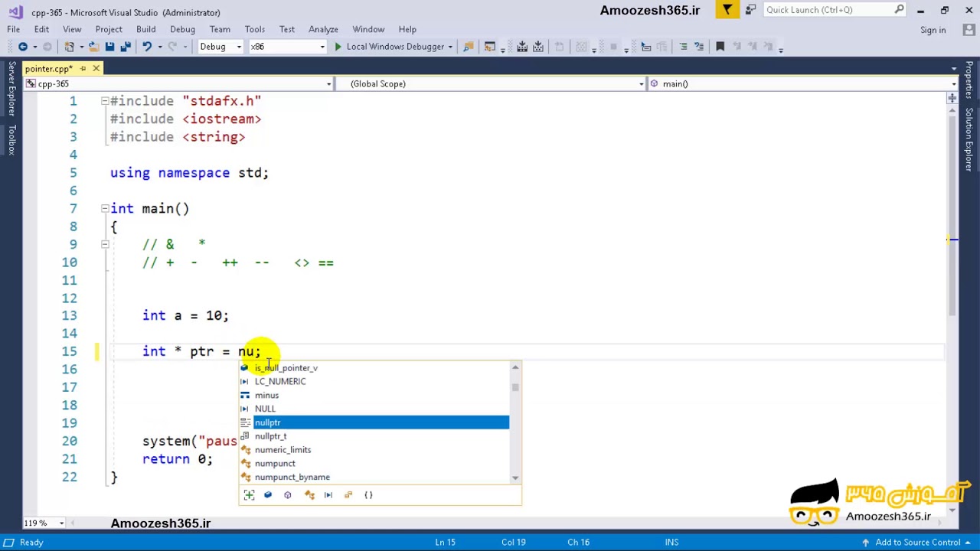The height and width of the screenshot is (551, 980).
Task: Open the Project menu
Action: [109, 29]
